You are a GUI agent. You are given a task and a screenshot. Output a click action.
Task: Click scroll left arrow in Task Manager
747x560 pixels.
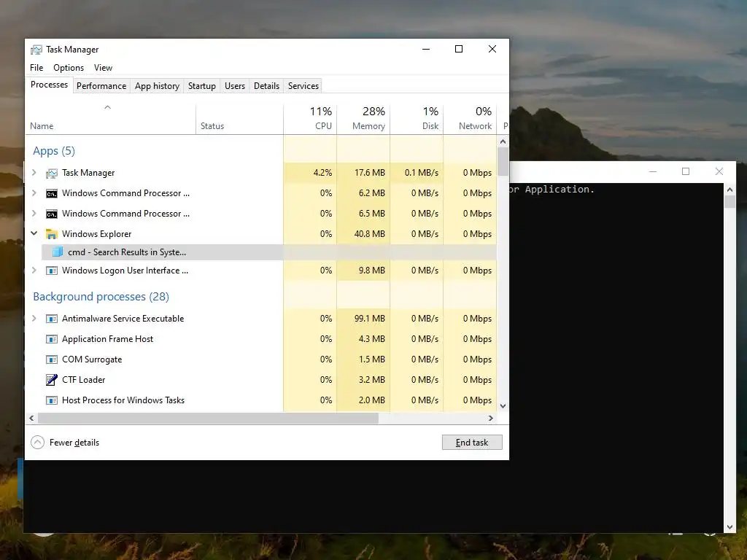31,418
